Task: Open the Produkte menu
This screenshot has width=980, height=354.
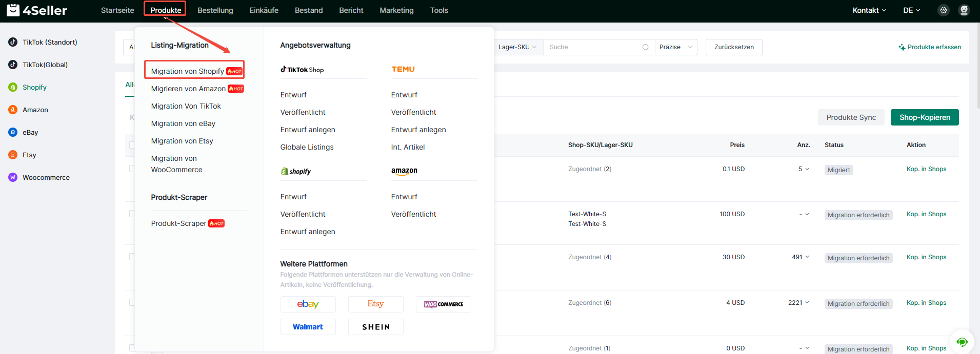Action: pyautogui.click(x=166, y=10)
